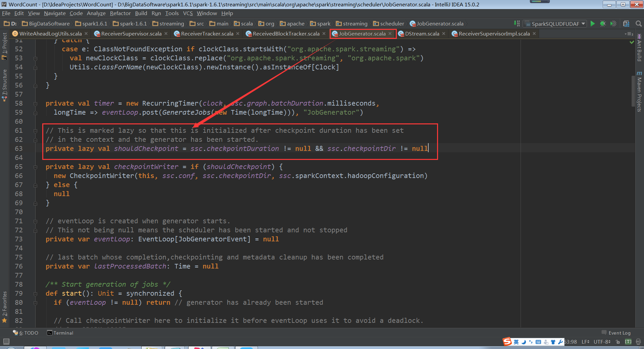Switch to ReceiverSupervisor.scala tab

click(131, 34)
